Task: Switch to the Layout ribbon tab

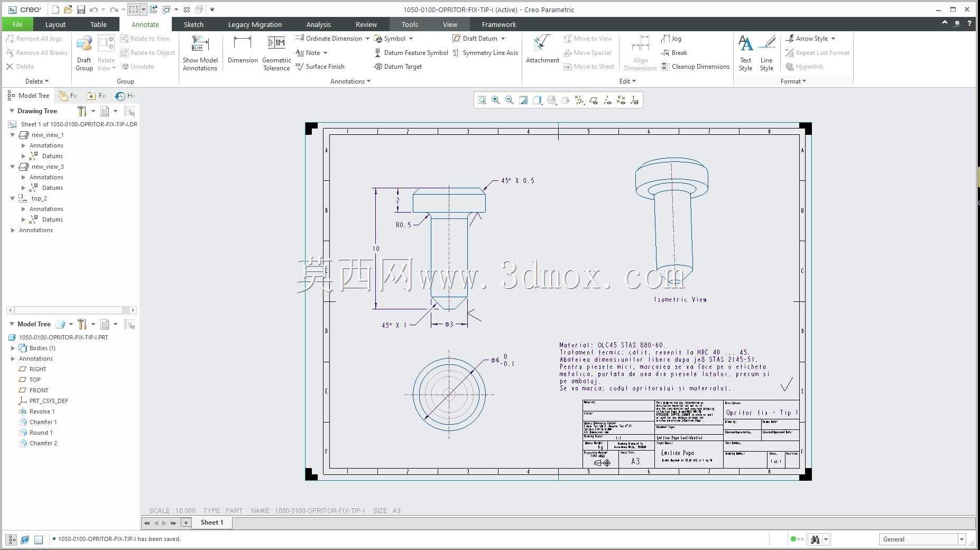Action: click(55, 24)
